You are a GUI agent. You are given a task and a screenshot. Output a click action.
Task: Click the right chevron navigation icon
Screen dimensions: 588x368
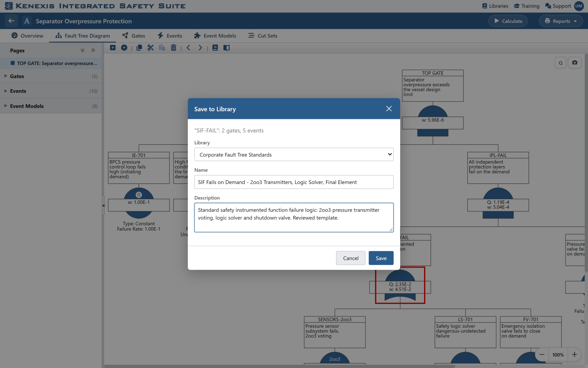pos(200,48)
